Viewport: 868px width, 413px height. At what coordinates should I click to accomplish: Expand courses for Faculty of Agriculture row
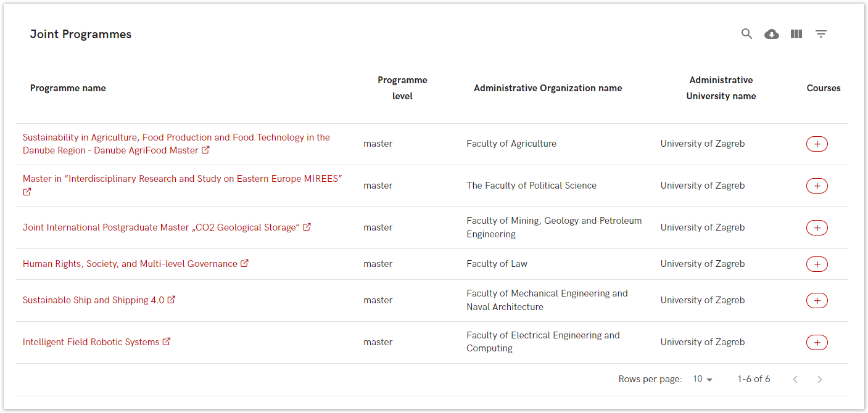817,144
